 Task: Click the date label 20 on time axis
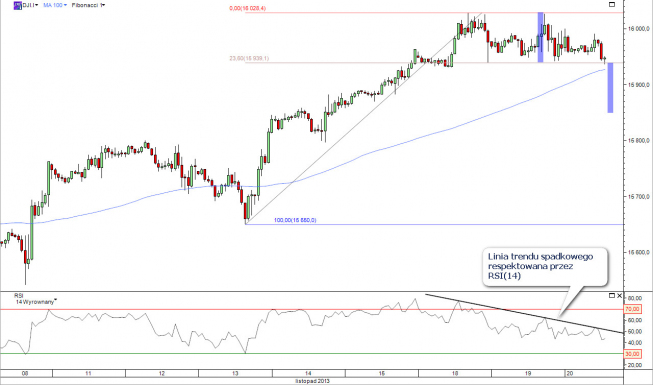click(x=570, y=373)
